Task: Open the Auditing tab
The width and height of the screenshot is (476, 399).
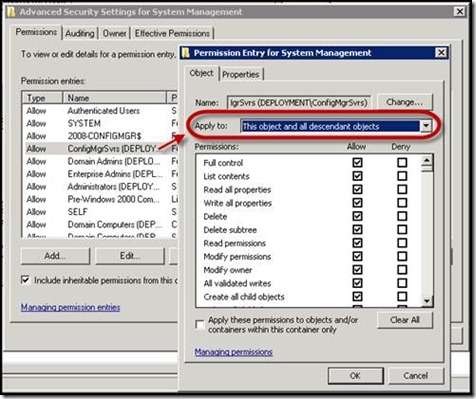Action: 80,33
